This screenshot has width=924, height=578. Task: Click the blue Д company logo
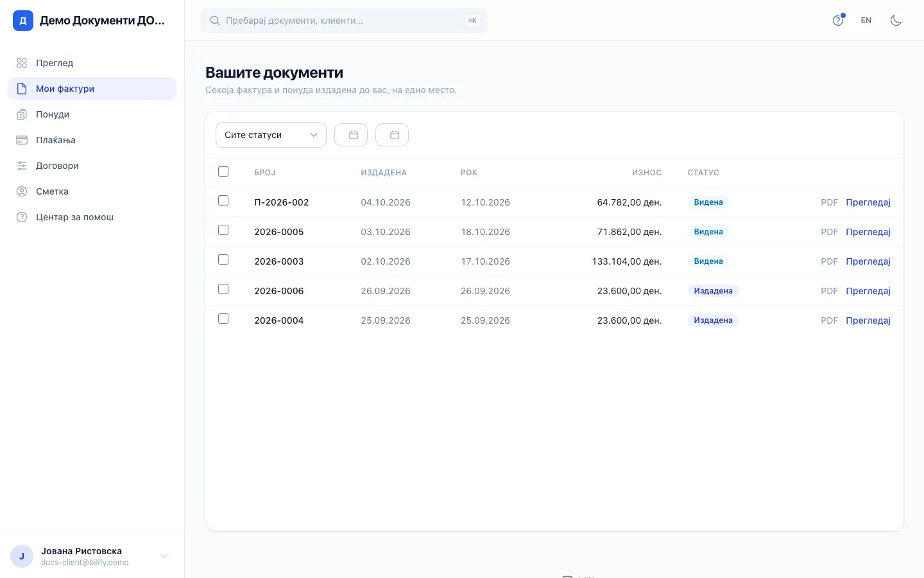click(23, 21)
